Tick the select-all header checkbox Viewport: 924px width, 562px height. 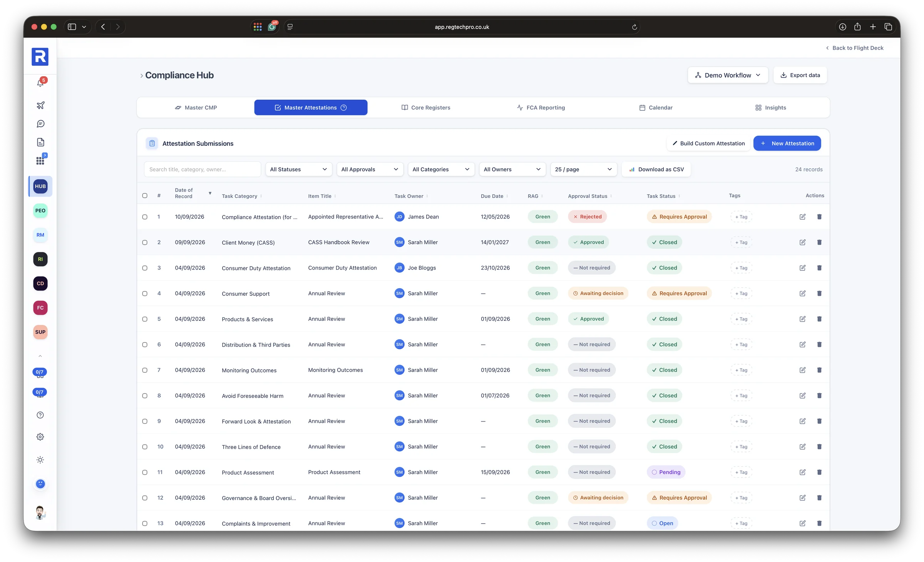(145, 196)
